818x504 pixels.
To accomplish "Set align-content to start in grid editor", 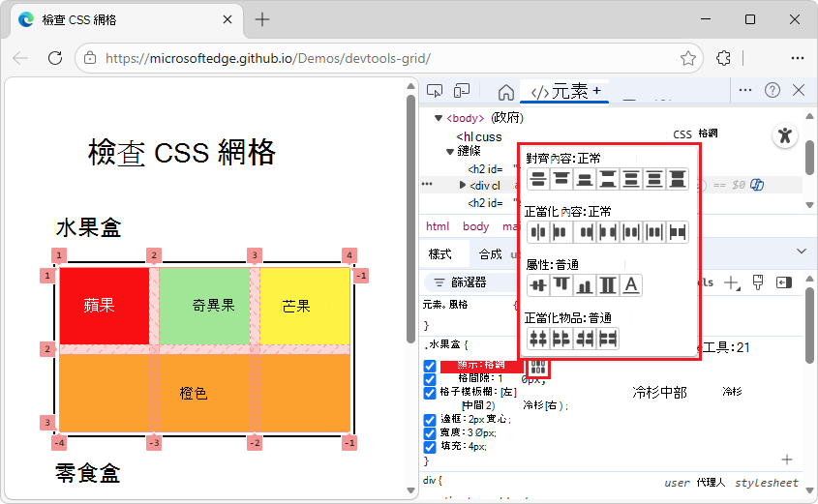I will 561,179.
